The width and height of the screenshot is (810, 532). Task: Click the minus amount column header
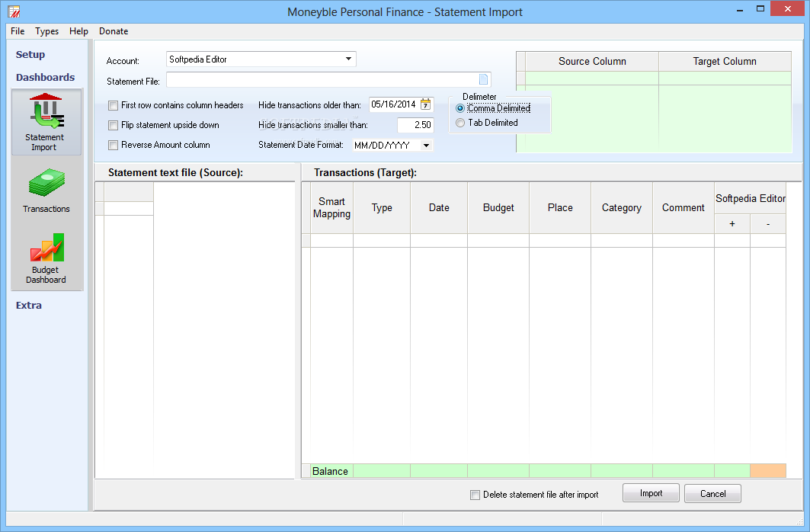point(768,224)
